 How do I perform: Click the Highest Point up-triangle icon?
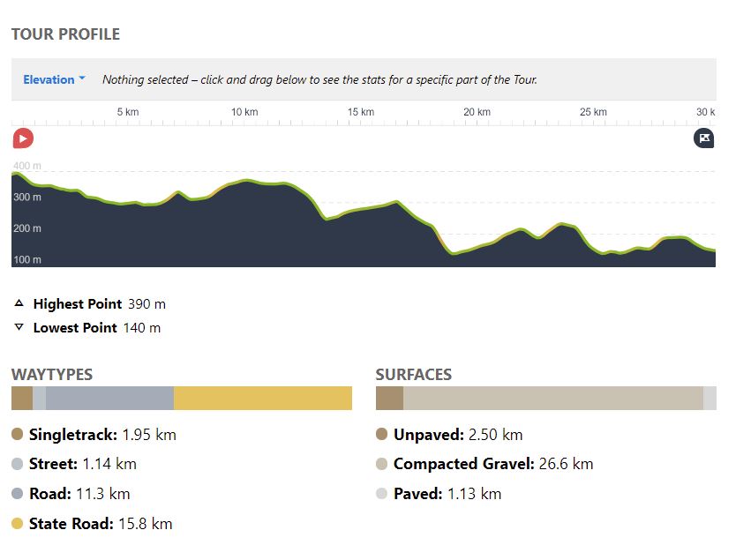pos(19,303)
